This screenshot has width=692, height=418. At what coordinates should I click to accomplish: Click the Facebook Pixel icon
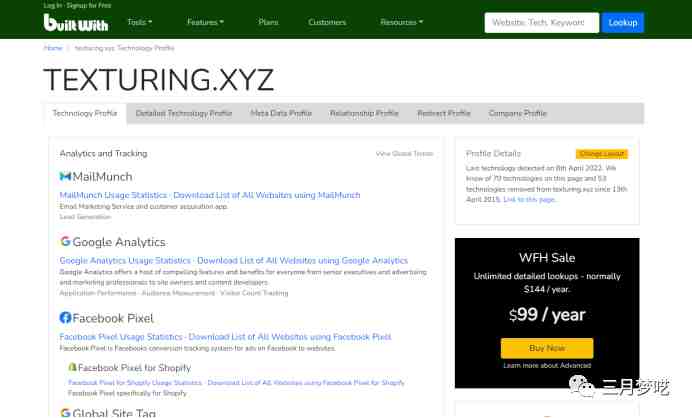click(65, 318)
